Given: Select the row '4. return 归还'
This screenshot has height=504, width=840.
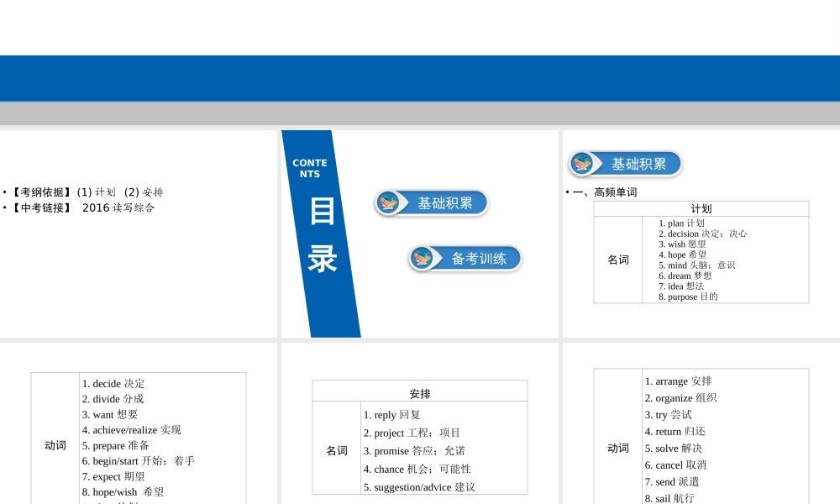Looking at the screenshot, I should point(675,432).
